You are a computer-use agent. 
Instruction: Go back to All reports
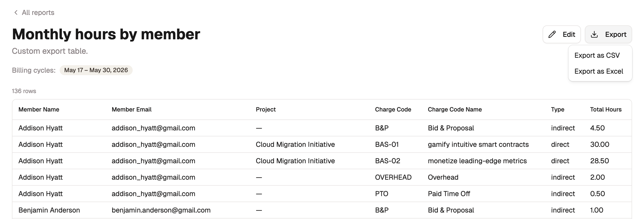[34, 12]
